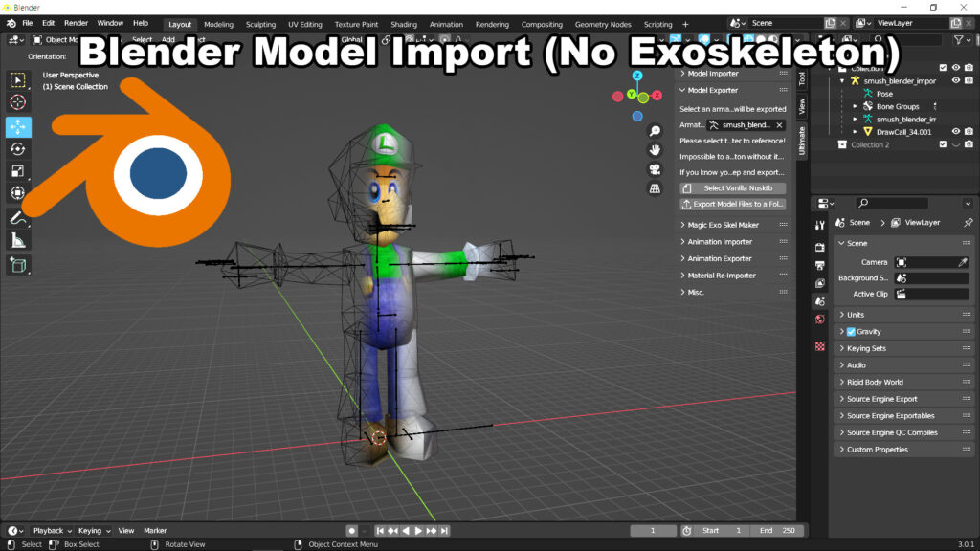The height and width of the screenshot is (551, 980).
Task: Click Export Model Files to a Folder
Action: pyautogui.click(x=732, y=205)
